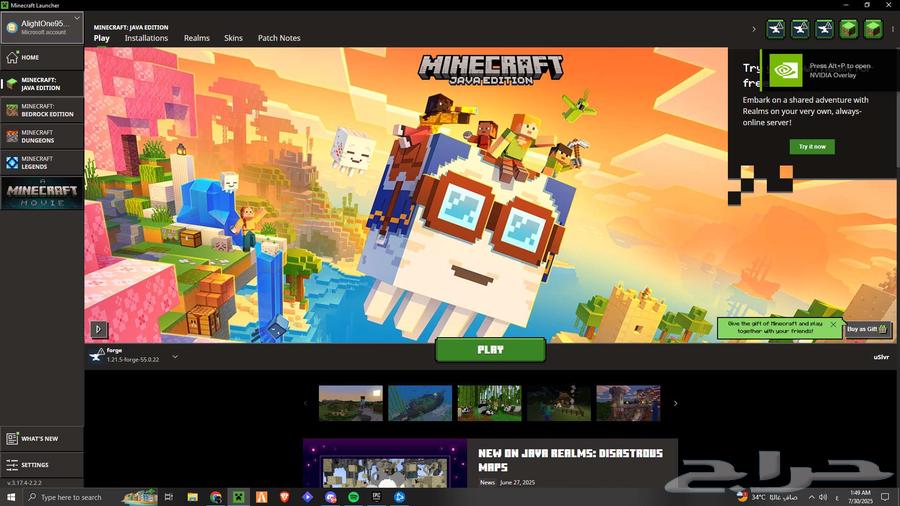
Task: Click the taskbar clock 1:49 AM
Action: pos(860,497)
